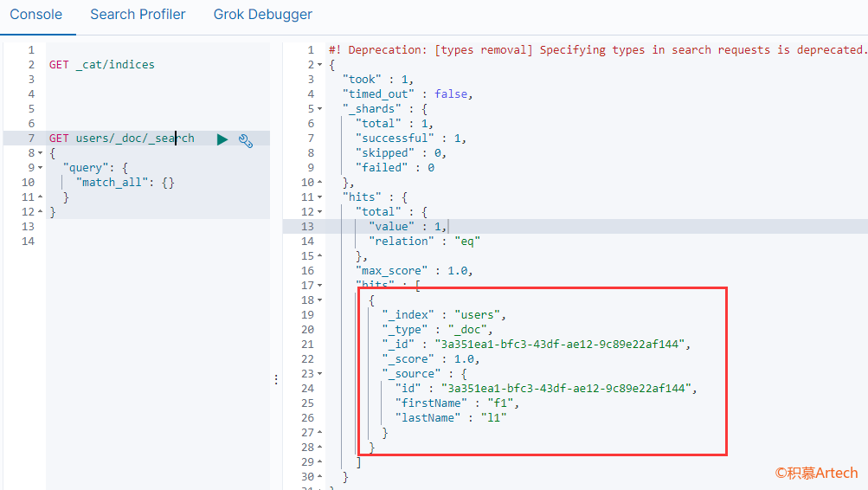This screenshot has width=868, height=490.
Task: Open the Search Profiler tab
Action: coord(138,15)
